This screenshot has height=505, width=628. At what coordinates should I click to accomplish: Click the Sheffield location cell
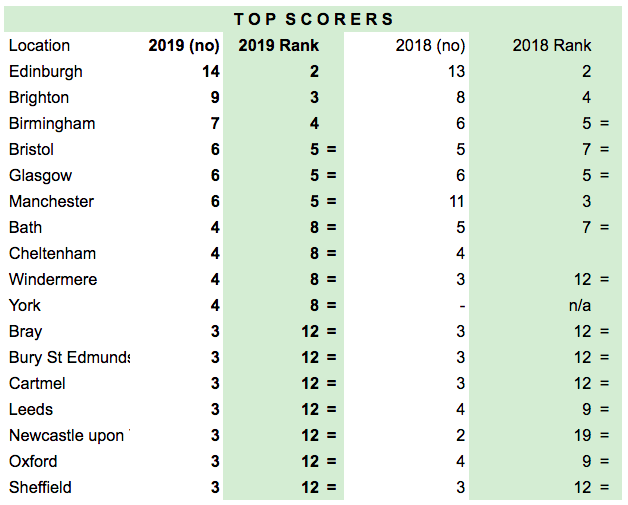40,487
